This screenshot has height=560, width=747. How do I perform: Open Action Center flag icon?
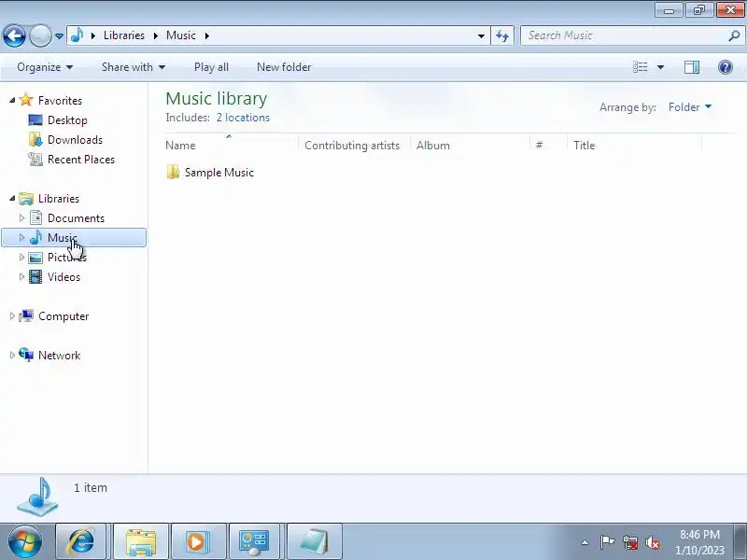pyautogui.click(x=607, y=542)
